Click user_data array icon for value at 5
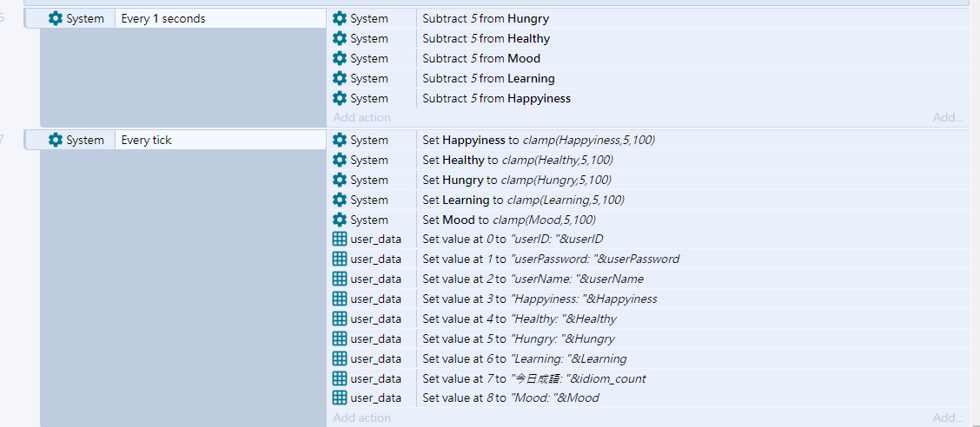Screen dimensions: 980x427 (340, 339)
